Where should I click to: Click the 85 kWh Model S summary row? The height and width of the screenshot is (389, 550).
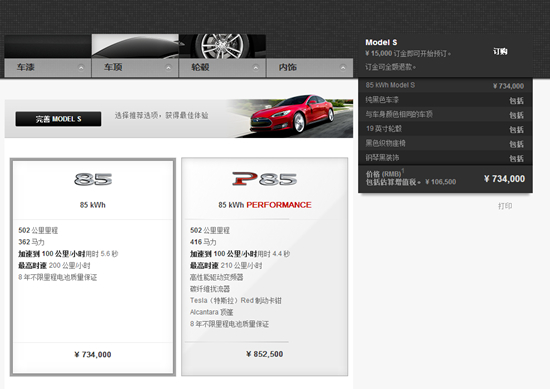click(x=445, y=85)
